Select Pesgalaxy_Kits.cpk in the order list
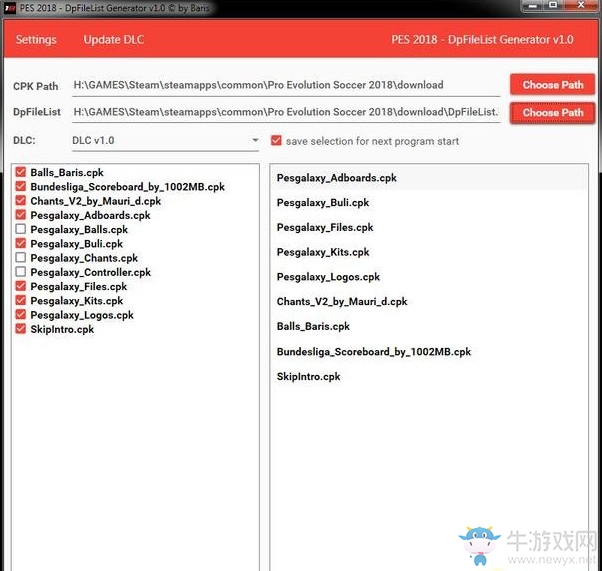Viewport: 602px width, 571px height. coord(429,252)
